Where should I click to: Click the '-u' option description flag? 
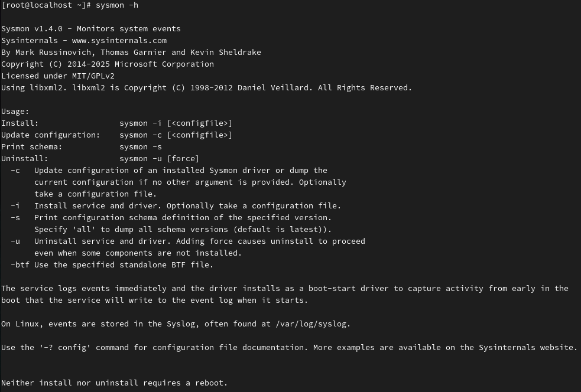pos(15,241)
